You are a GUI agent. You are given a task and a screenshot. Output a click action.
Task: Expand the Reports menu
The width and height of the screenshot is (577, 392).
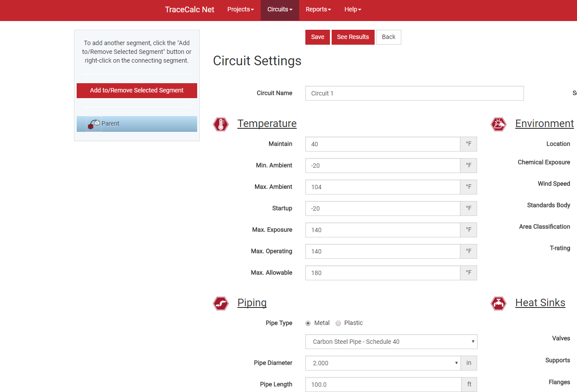click(318, 10)
